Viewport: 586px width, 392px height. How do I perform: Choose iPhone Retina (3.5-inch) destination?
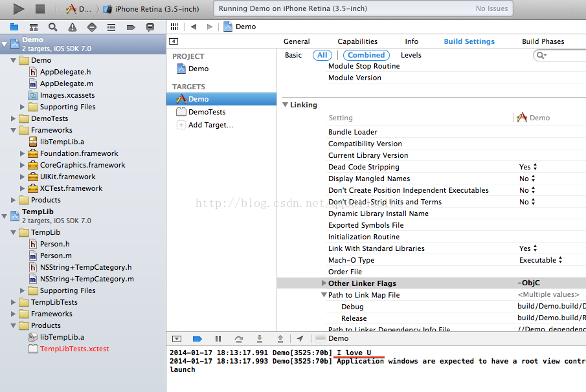[x=152, y=9]
